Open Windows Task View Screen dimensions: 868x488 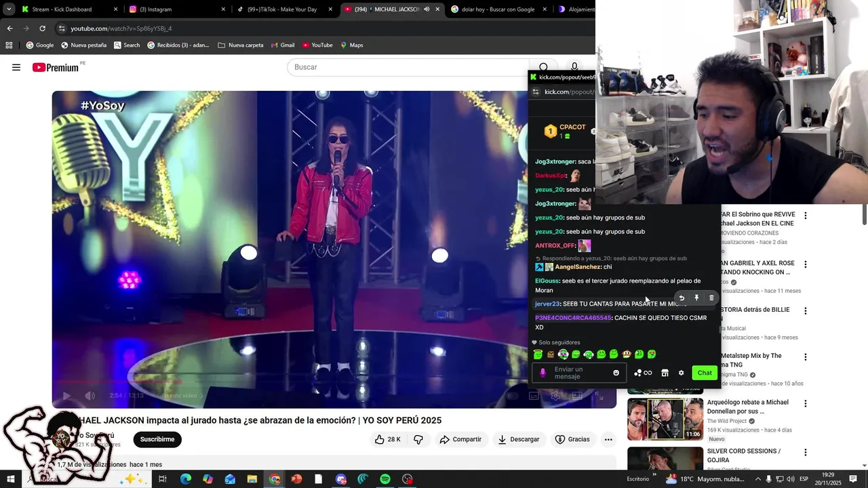click(163, 479)
